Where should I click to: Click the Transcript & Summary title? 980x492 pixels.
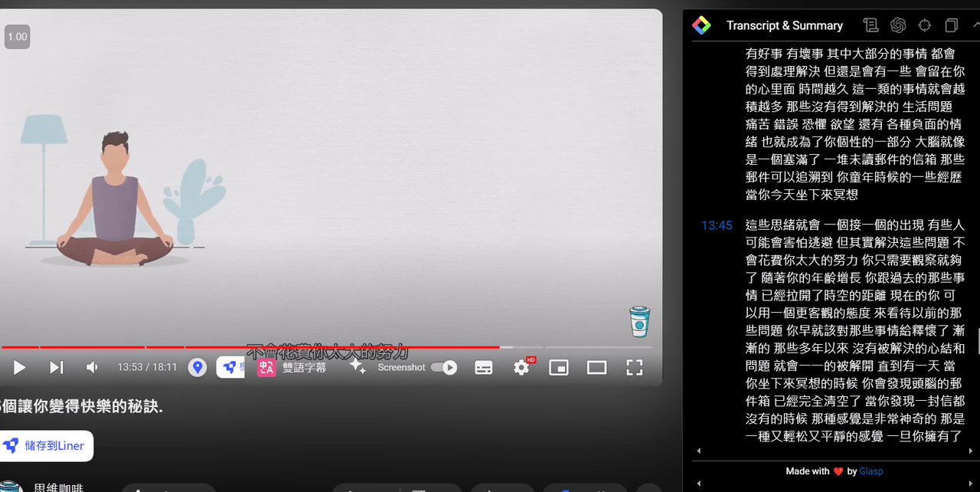point(785,25)
